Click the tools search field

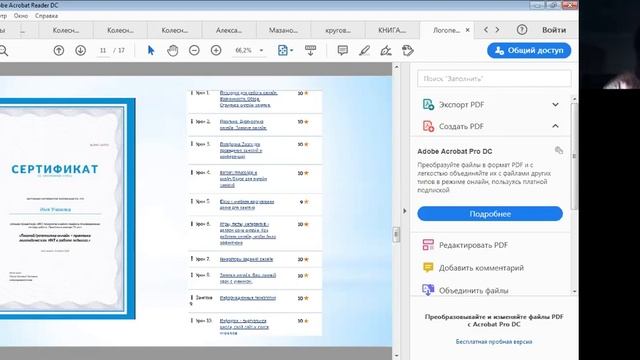click(x=494, y=78)
